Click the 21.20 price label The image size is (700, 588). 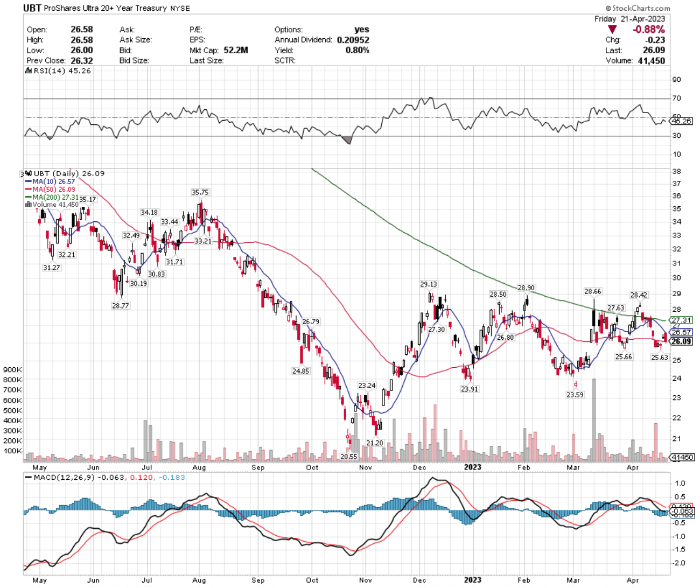375,443
